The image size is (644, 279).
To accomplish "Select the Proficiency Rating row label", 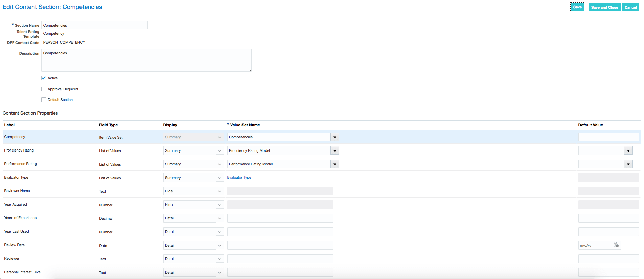I will click(x=19, y=150).
